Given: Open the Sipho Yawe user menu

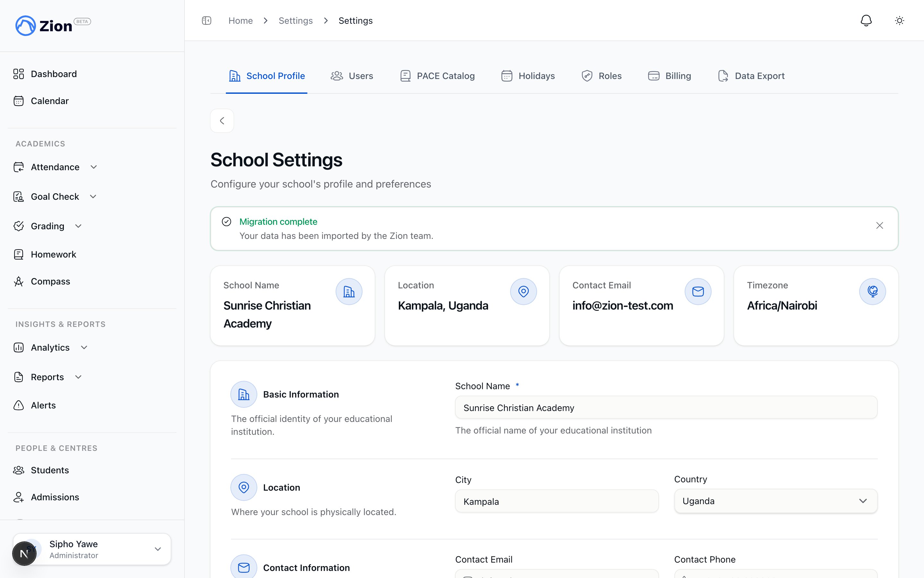Looking at the screenshot, I should [x=92, y=549].
